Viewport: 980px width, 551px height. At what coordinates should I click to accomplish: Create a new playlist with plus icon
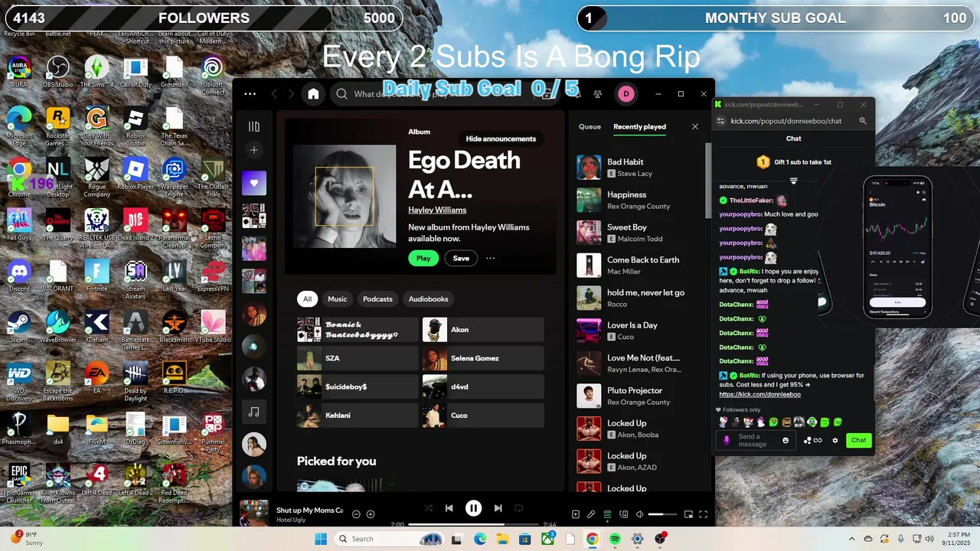click(x=254, y=150)
